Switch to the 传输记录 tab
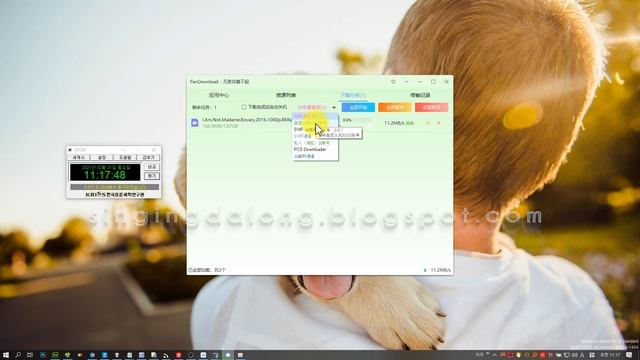Screen dimensions: 640x360 [420, 95]
